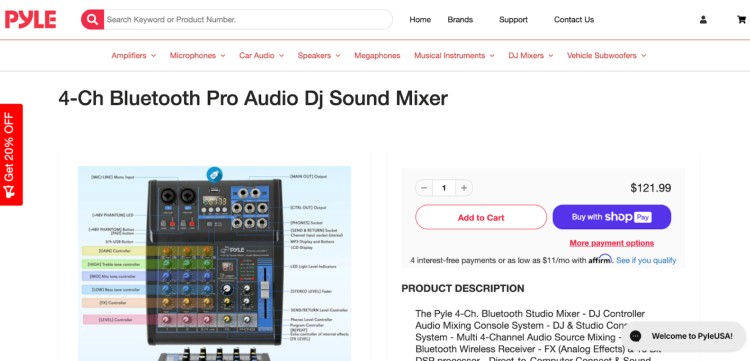Click the Pyle logo
The height and width of the screenshot is (361, 750).
click(31, 20)
